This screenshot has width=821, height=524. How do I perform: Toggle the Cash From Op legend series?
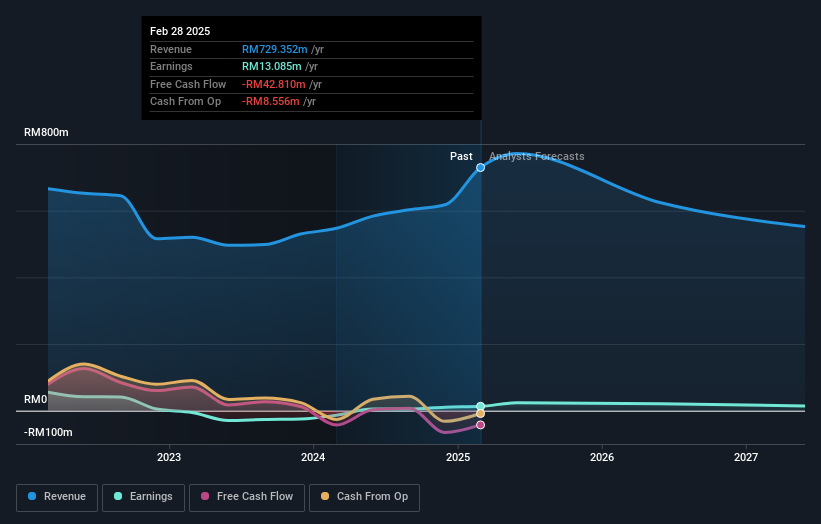point(364,497)
